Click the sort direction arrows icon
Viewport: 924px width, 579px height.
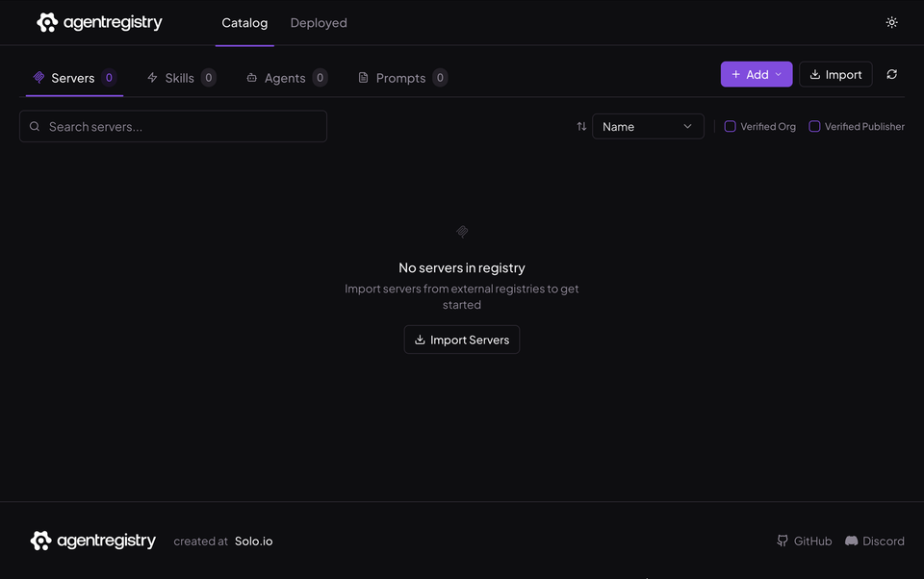point(580,126)
